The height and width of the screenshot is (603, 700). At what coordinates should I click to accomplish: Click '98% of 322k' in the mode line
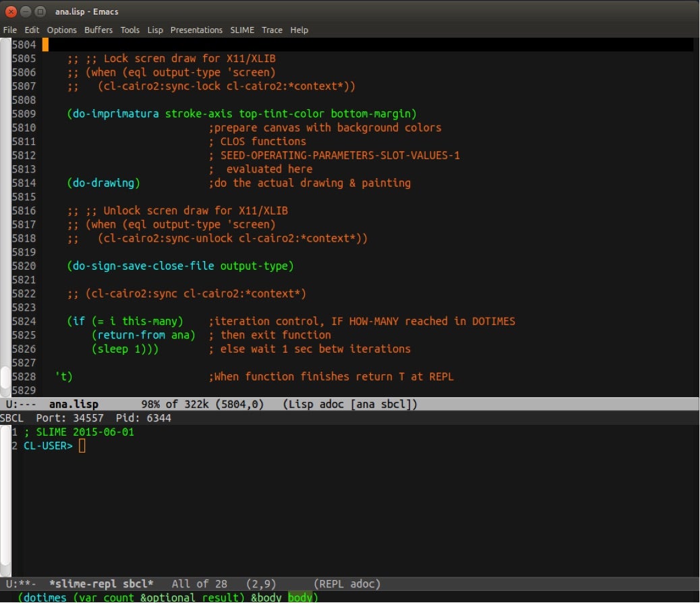[x=175, y=404]
